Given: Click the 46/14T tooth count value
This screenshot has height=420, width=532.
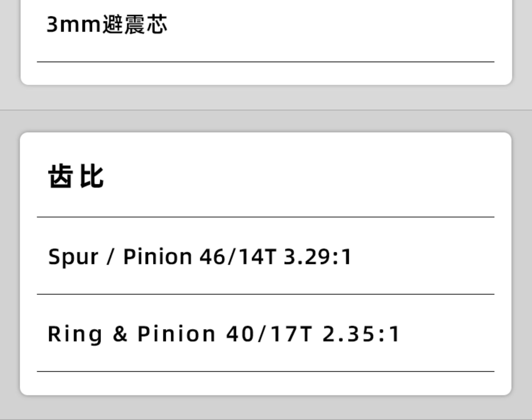Looking at the screenshot, I should click(237, 257).
